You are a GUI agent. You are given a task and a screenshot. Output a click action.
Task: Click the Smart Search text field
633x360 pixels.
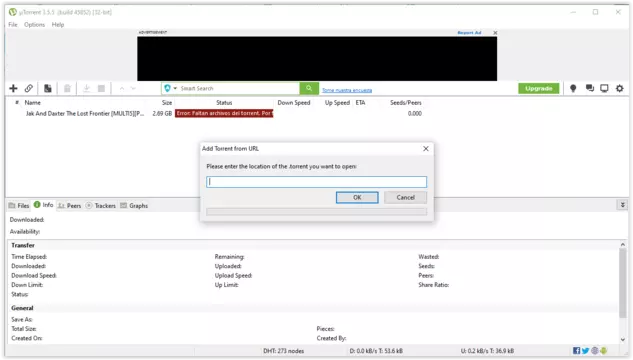[239, 88]
